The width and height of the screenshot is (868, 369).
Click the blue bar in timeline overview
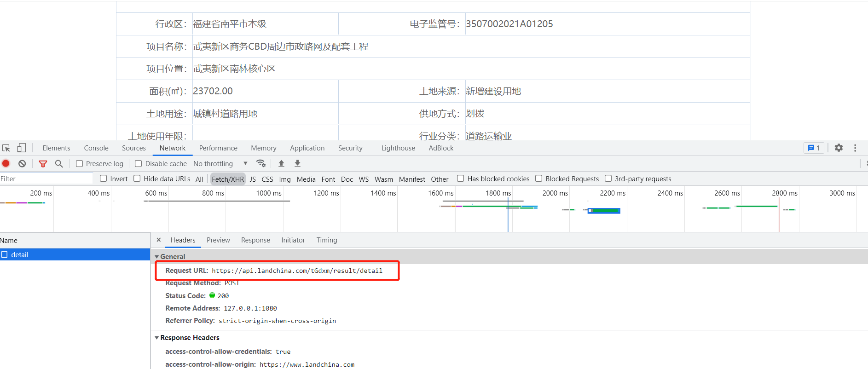[604, 211]
